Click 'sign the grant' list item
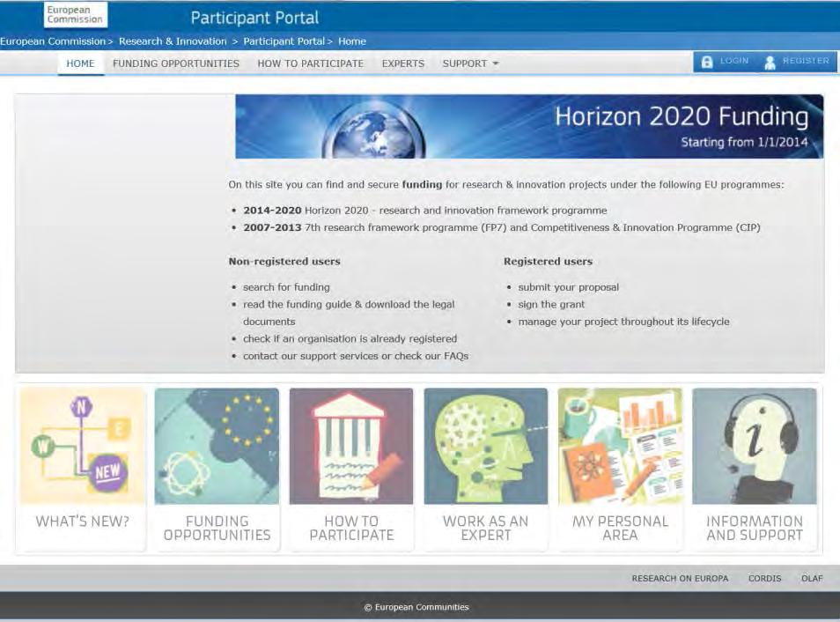This screenshot has width=840, height=622. pyautogui.click(x=551, y=304)
